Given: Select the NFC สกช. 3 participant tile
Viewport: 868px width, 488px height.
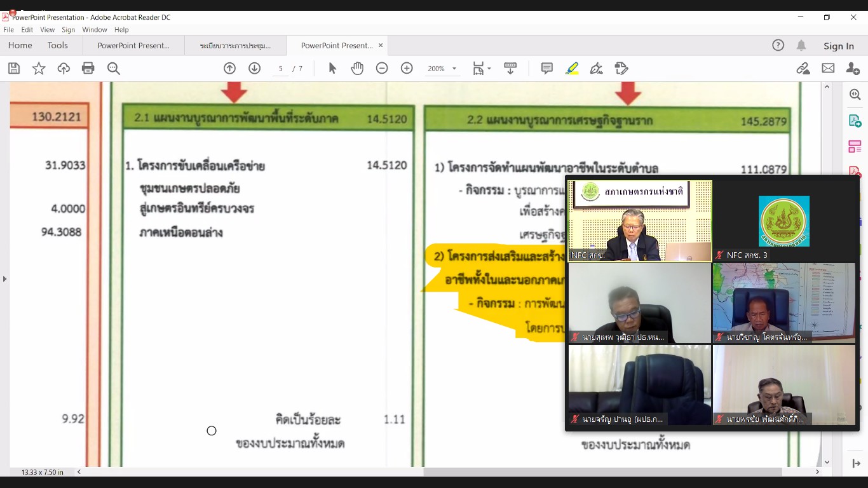Looking at the screenshot, I should [x=784, y=220].
